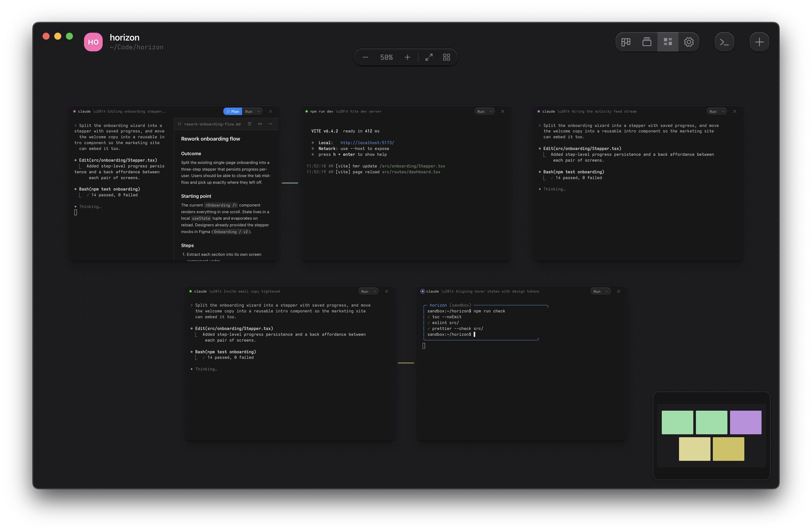Viewport: 812px width, 532px height.
Task: Toggle Plan mode in Editing onboarding panel
Action: pyautogui.click(x=233, y=112)
